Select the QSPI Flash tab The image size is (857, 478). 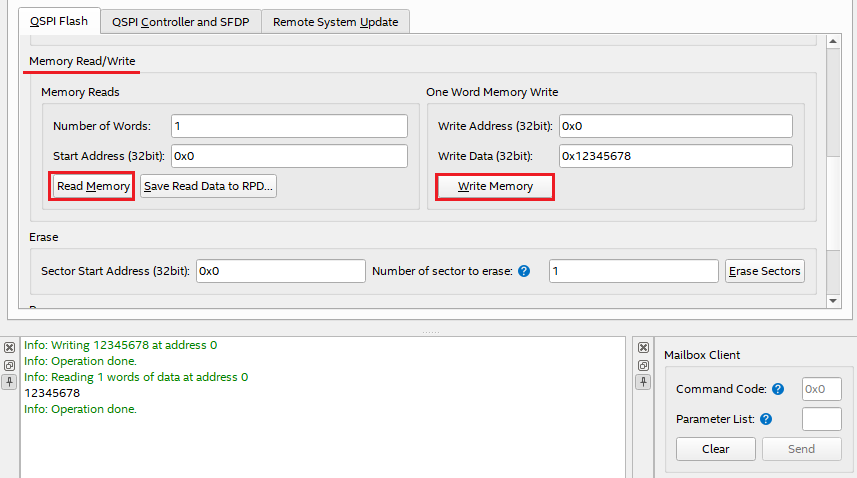coord(58,21)
